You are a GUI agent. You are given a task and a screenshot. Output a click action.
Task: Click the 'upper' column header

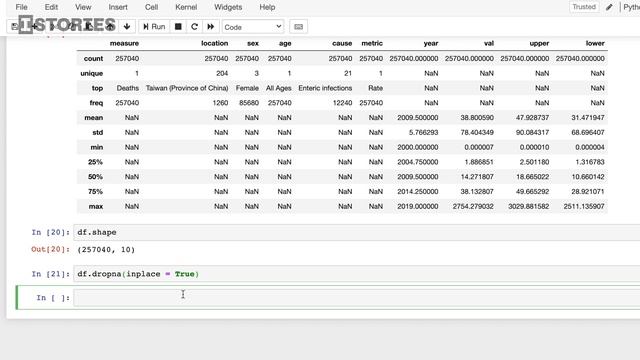539,43
